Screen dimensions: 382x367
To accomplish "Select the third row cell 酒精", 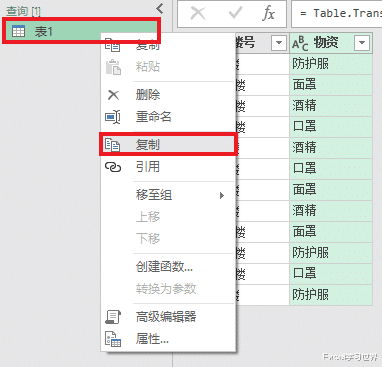I will [x=331, y=106].
